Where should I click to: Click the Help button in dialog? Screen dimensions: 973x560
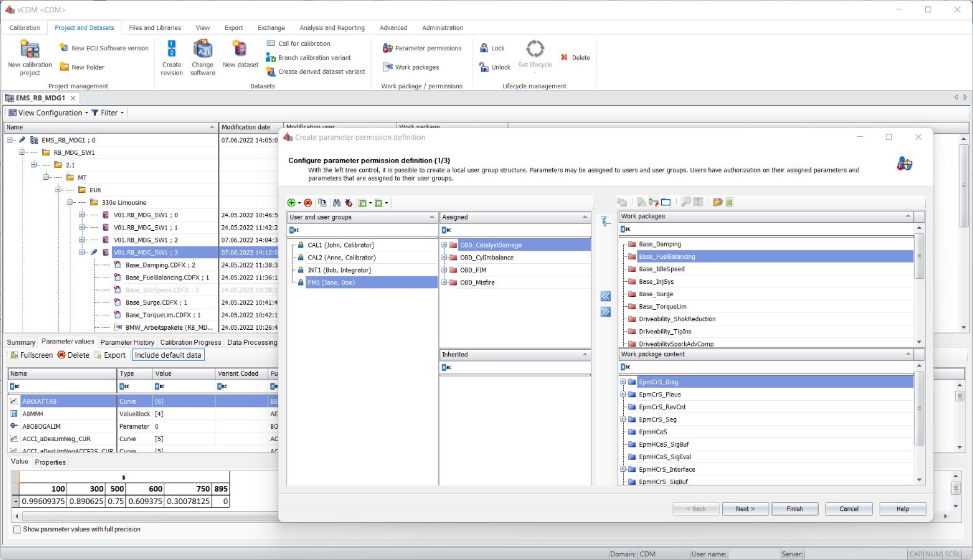pyautogui.click(x=903, y=509)
